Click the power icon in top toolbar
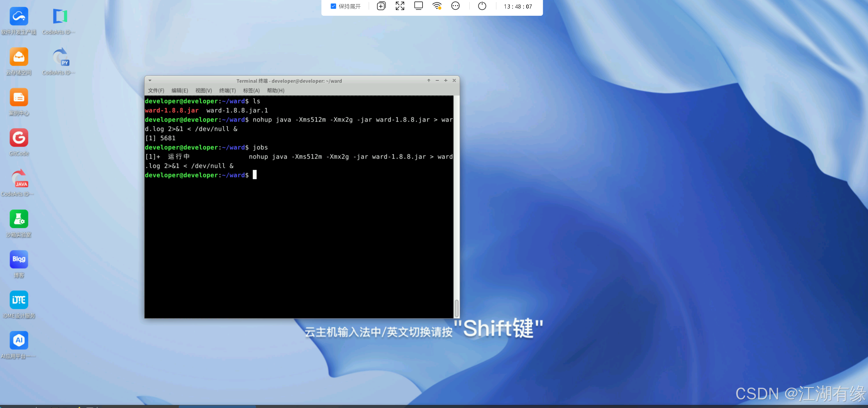This screenshot has height=408, width=868. [x=482, y=6]
